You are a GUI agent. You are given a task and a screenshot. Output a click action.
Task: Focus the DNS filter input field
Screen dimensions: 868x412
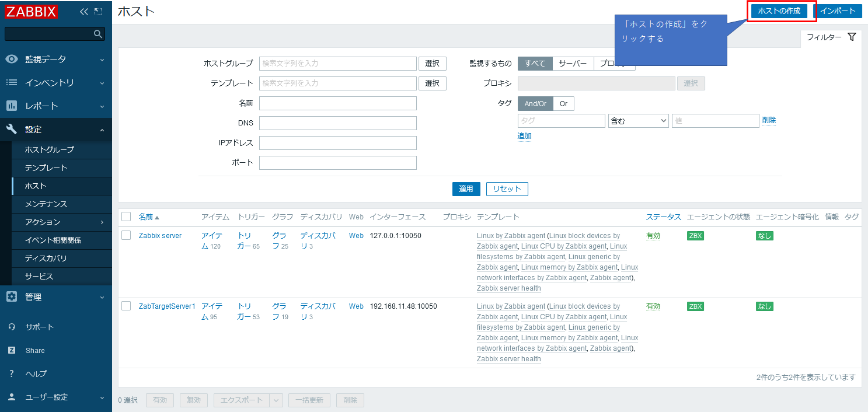tap(338, 123)
